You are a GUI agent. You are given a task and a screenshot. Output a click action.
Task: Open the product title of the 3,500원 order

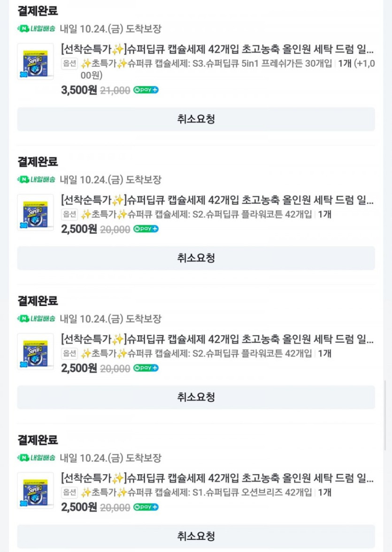[217, 49]
